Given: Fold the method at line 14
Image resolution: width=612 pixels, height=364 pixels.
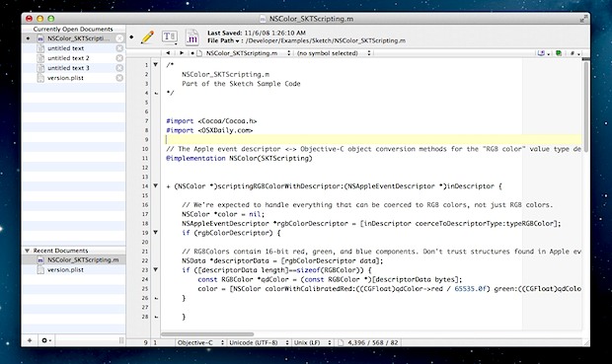Looking at the screenshot, I should [x=155, y=186].
